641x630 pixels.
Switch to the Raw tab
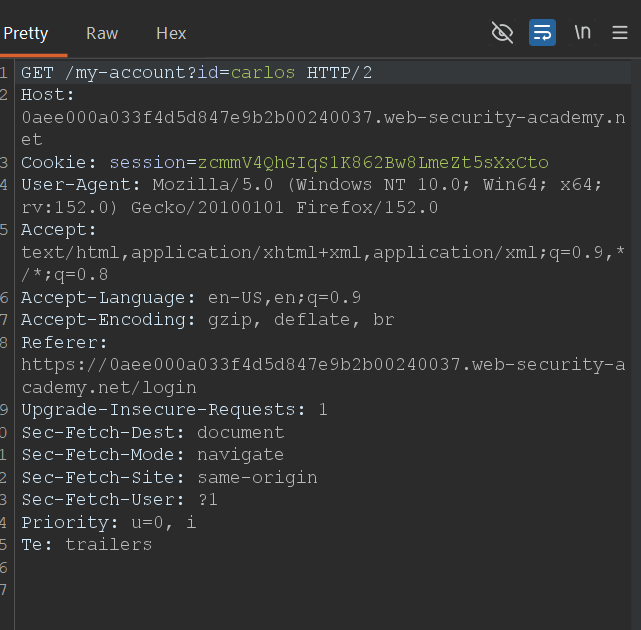coord(102,34)
